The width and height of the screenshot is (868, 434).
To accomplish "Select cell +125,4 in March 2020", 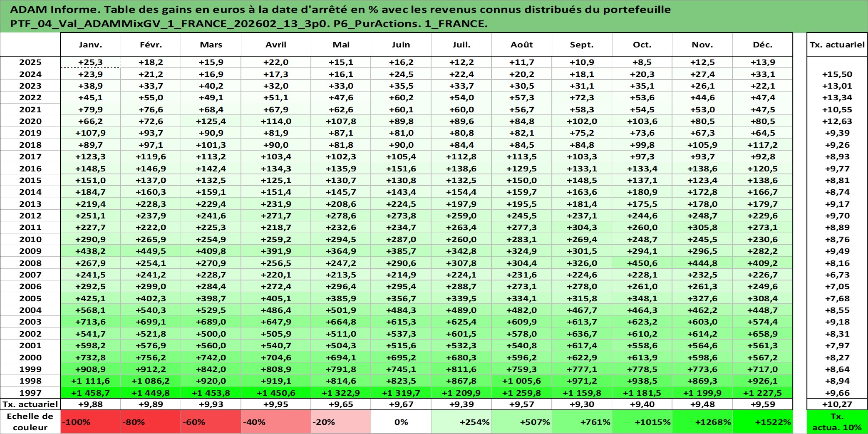I will click(x=211, y=121).
